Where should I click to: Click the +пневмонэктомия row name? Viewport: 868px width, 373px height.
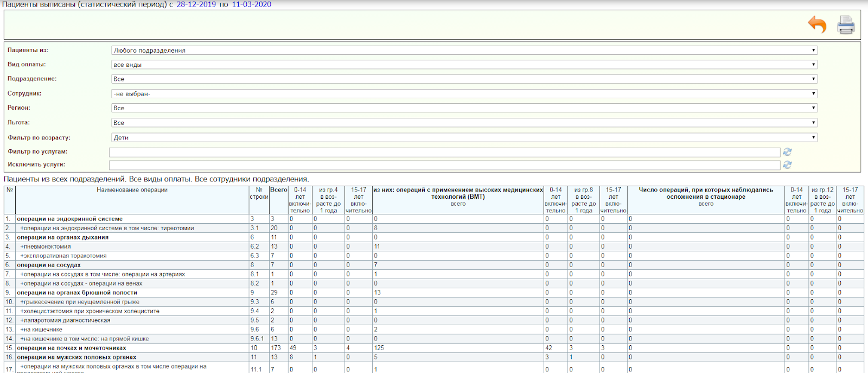(46, 246)
